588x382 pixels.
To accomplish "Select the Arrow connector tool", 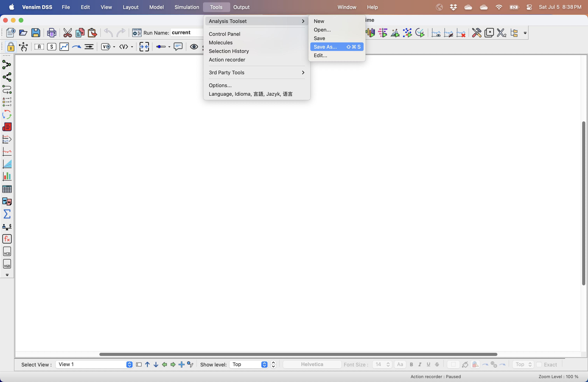I will click(77, 46).
